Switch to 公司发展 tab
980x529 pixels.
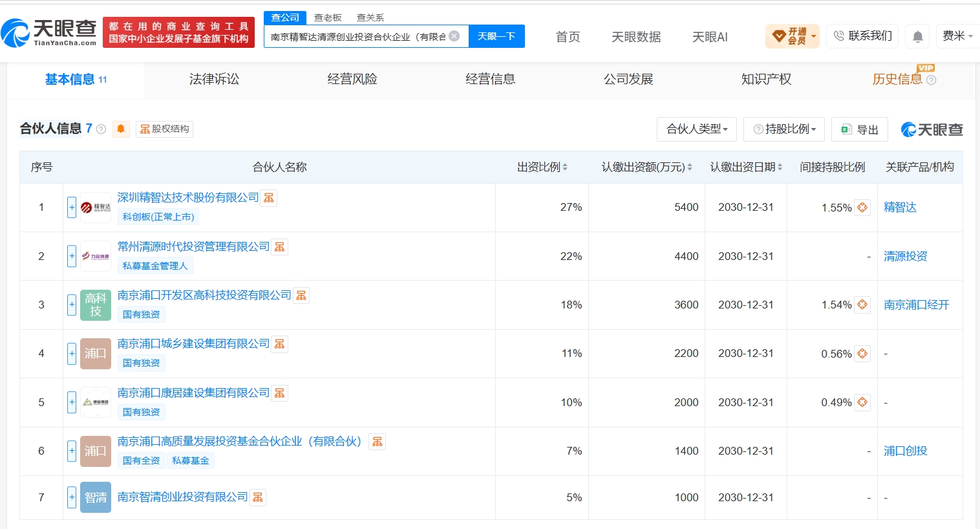tap(628, 80)
